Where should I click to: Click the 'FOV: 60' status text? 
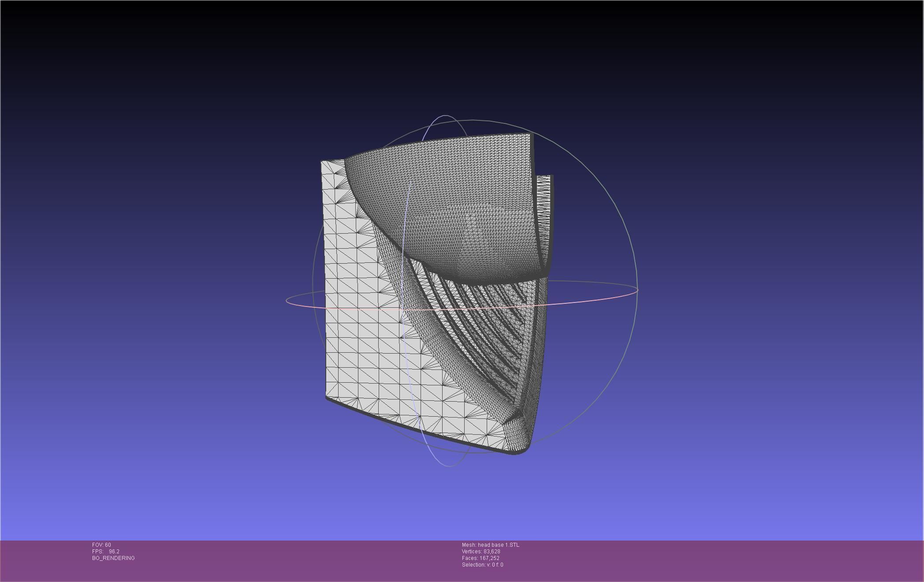click(x=101, y=545)
